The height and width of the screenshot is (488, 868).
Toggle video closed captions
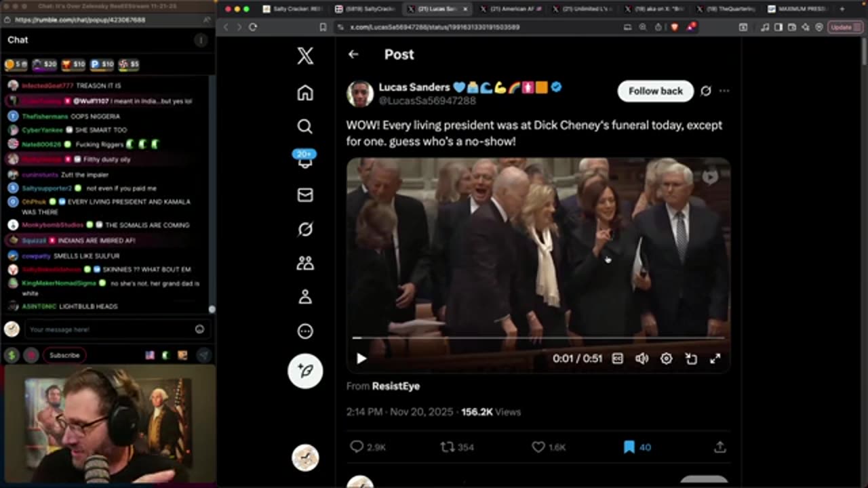pyautogui.click(x=618, y=359)
